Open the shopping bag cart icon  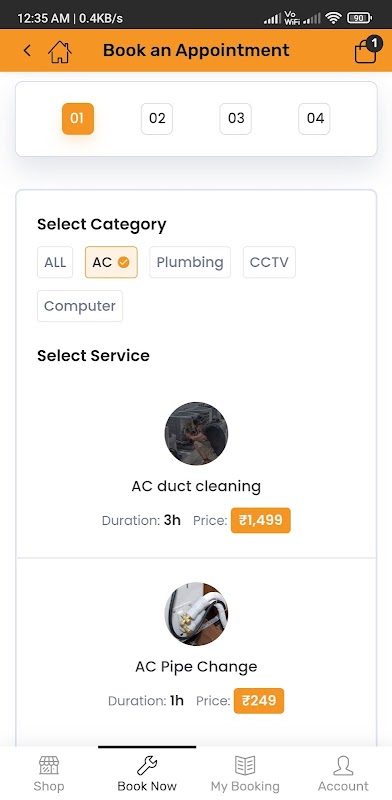click(366, 50)
